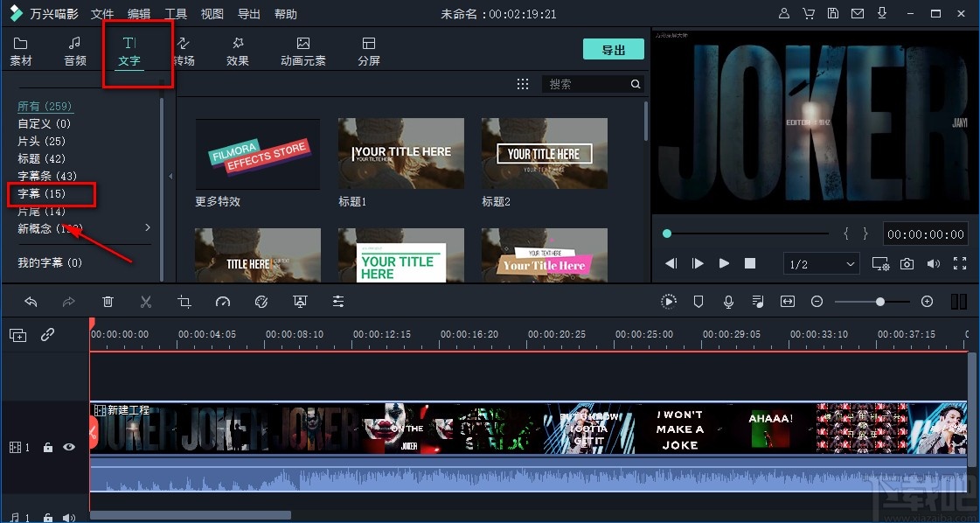Click the render preview icon
980x523 pixels.
[669, 301]
